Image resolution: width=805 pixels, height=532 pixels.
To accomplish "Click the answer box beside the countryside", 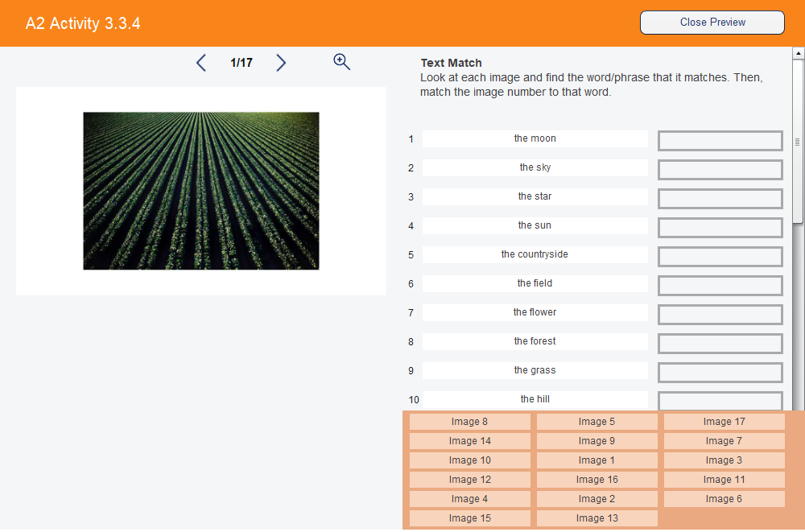I will (x=720, y=256).
